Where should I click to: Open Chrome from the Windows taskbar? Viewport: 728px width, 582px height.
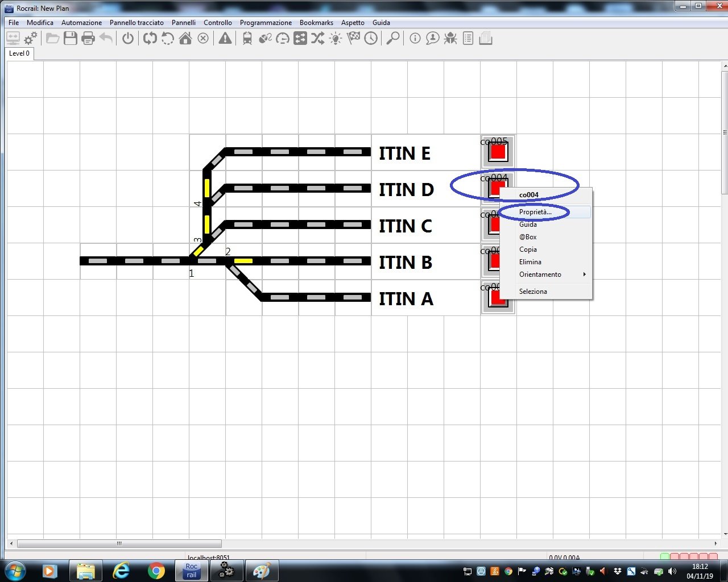[x=156, y=570]
